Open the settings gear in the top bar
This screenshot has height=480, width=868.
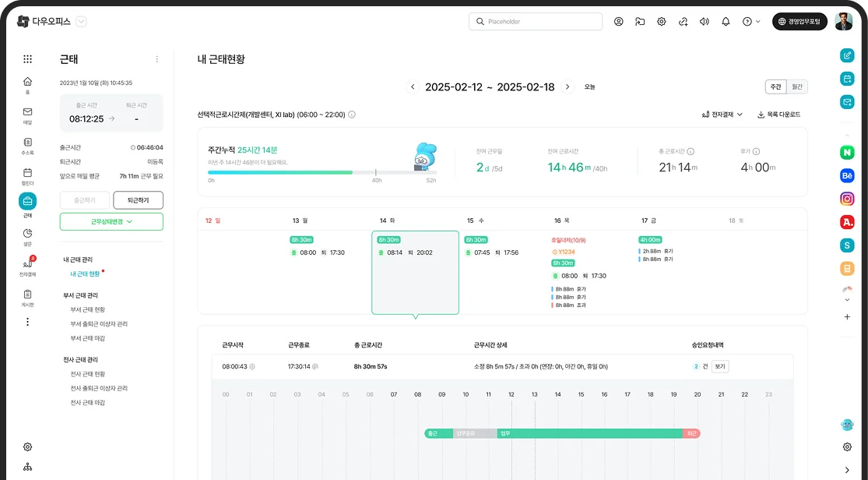[661, 22]
